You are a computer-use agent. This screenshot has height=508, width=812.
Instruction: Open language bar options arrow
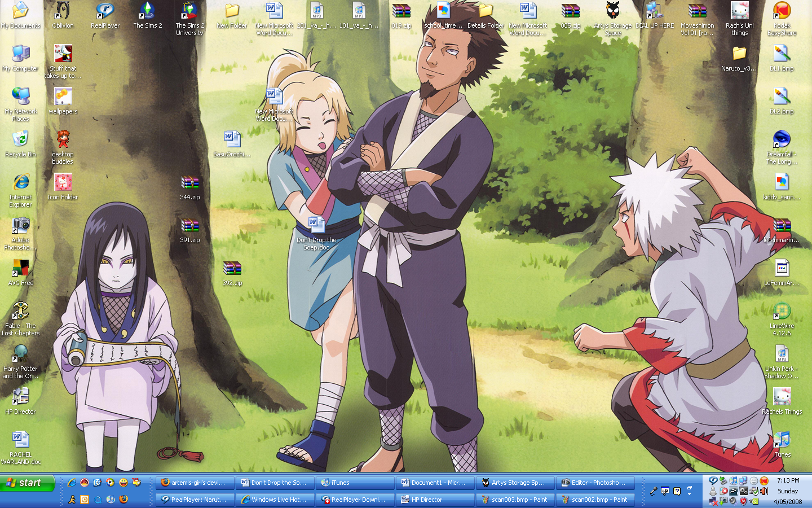689,495
